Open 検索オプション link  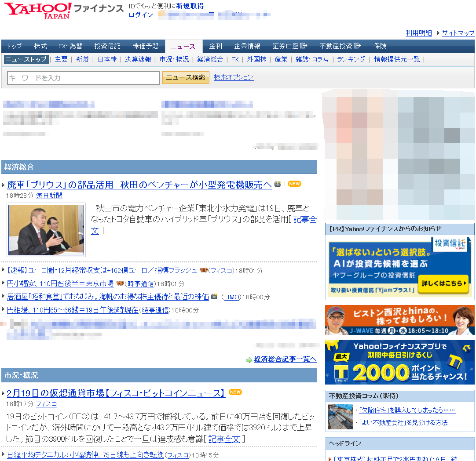[x=234, y=77]
